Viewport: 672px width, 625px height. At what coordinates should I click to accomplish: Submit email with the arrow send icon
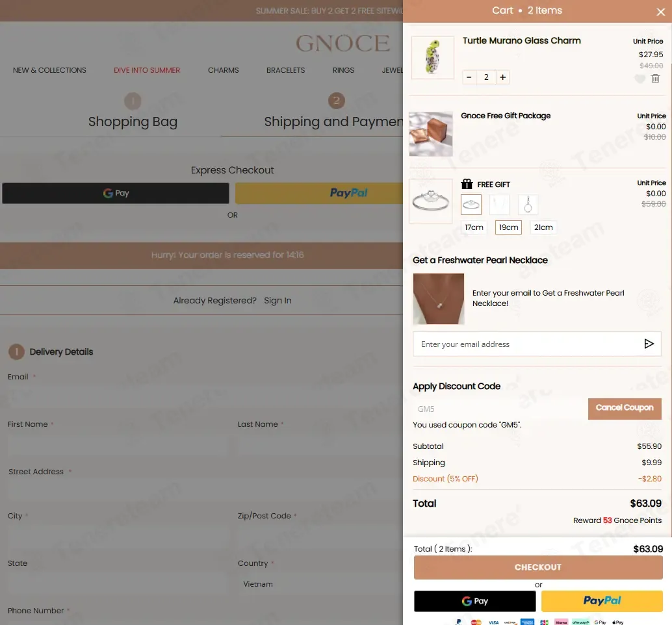649,344
